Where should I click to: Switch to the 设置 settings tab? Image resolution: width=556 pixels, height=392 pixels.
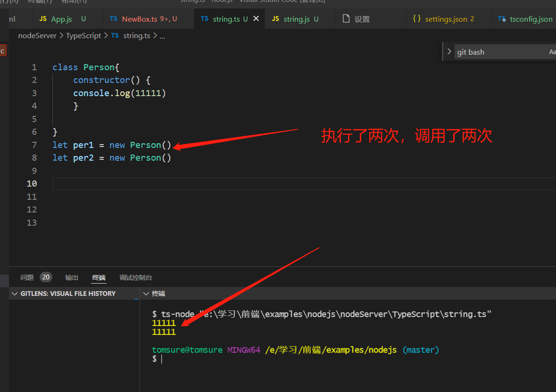(371, 19)
